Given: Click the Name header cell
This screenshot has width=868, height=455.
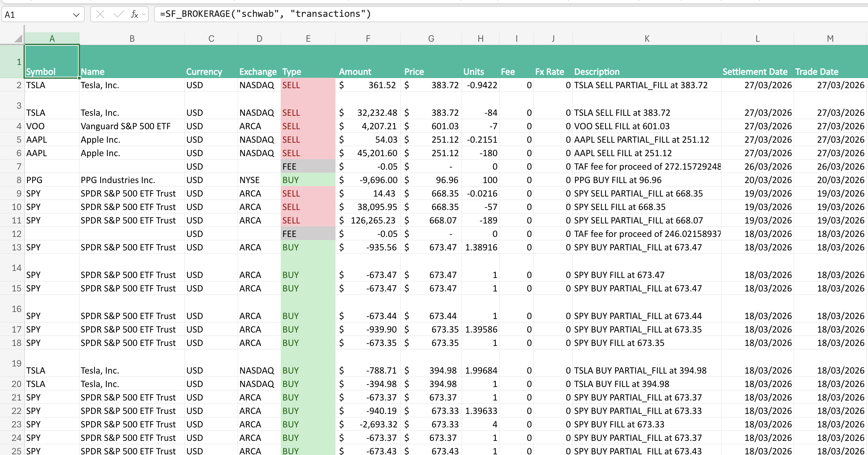Looking at the screenshot, I should click(132, 62).
